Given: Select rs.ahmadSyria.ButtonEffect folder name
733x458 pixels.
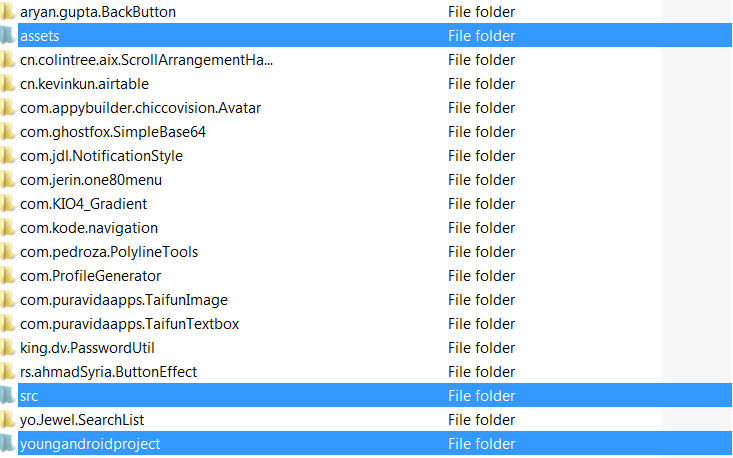Looking at the screenshot, I should pos(108,372).
